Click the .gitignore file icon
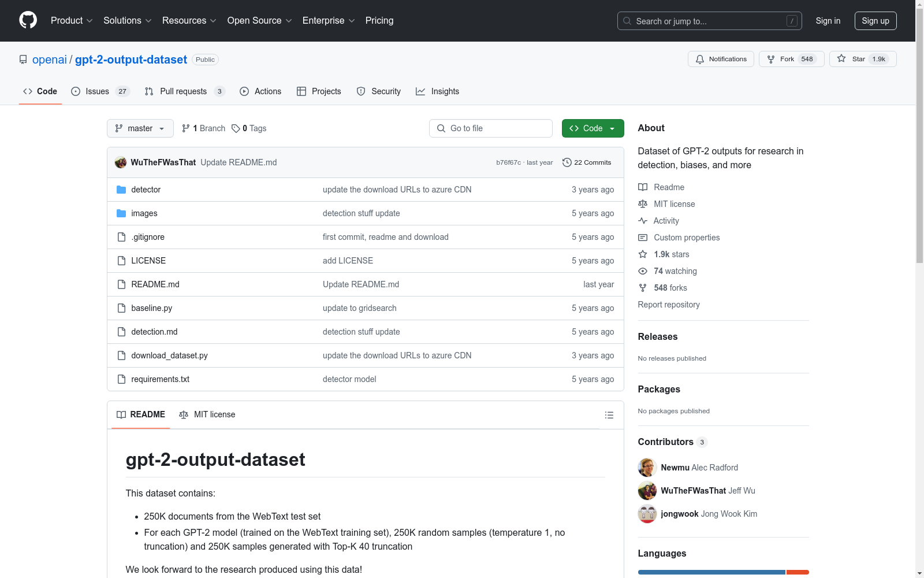This screenshot has height=578, width=924. pyautogui.click(x=121, y=237)
